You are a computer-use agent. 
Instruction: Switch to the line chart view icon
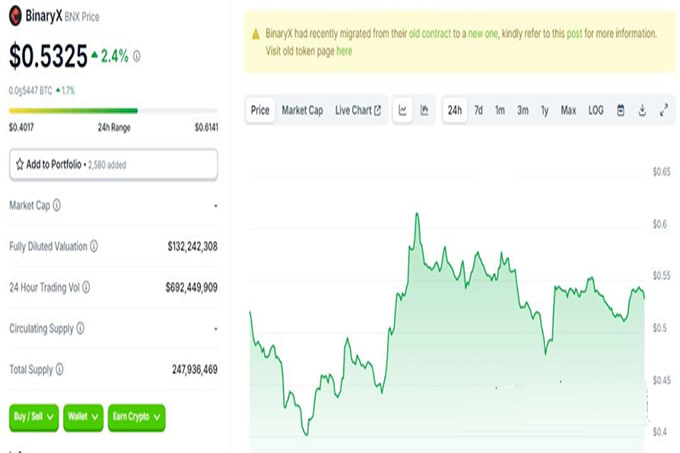[x=402, y=110]
